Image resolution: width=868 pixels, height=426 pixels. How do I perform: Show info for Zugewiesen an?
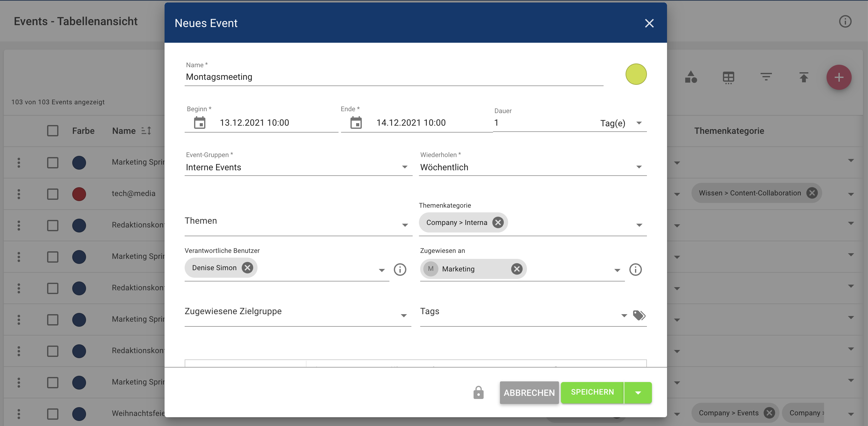click(x=635, y=270)
